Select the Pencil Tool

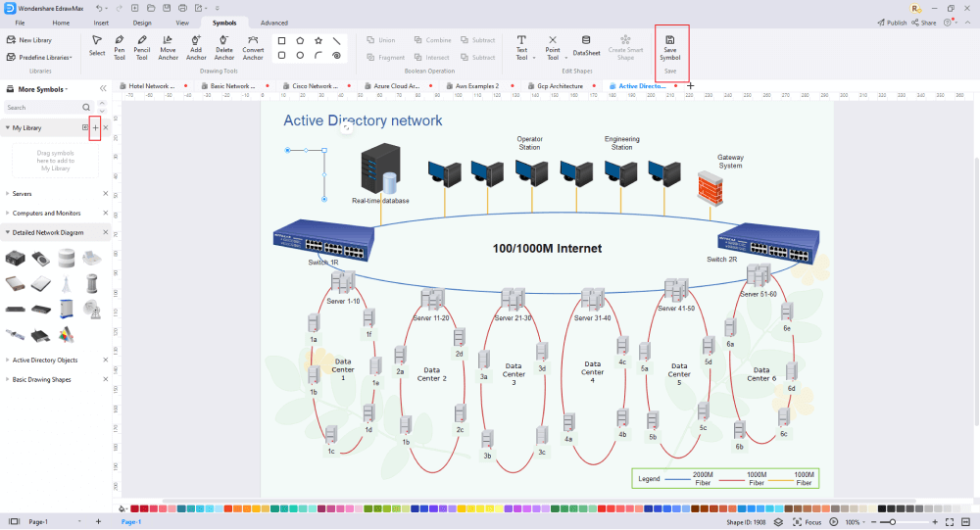click(x=142, y=47)
